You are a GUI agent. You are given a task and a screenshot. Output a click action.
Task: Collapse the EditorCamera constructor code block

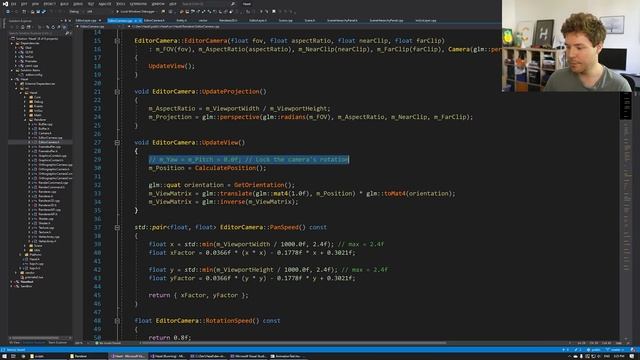pos(117,41)
